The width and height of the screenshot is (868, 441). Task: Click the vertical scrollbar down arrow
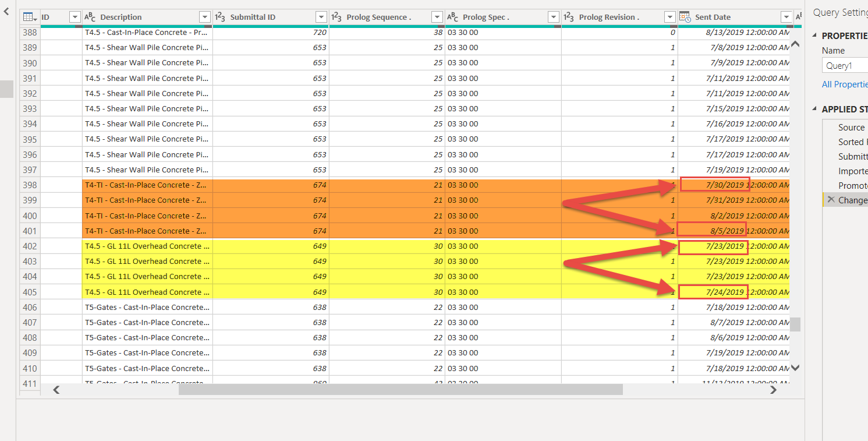(x=795, y=368)
